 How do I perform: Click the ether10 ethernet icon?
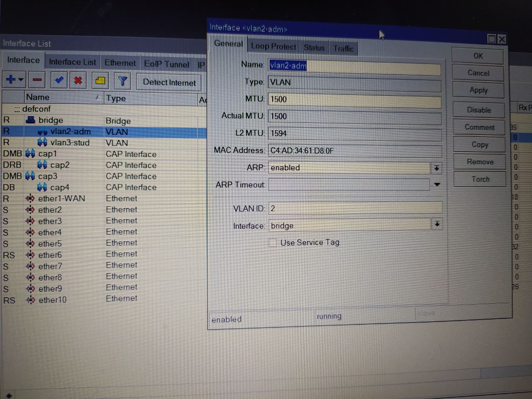(x=30, y=300)
